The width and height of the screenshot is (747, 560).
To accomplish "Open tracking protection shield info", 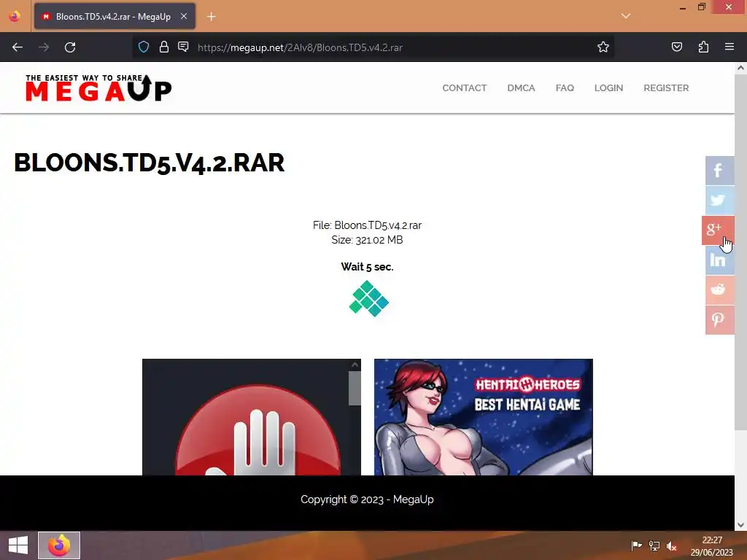I will 144,47.
